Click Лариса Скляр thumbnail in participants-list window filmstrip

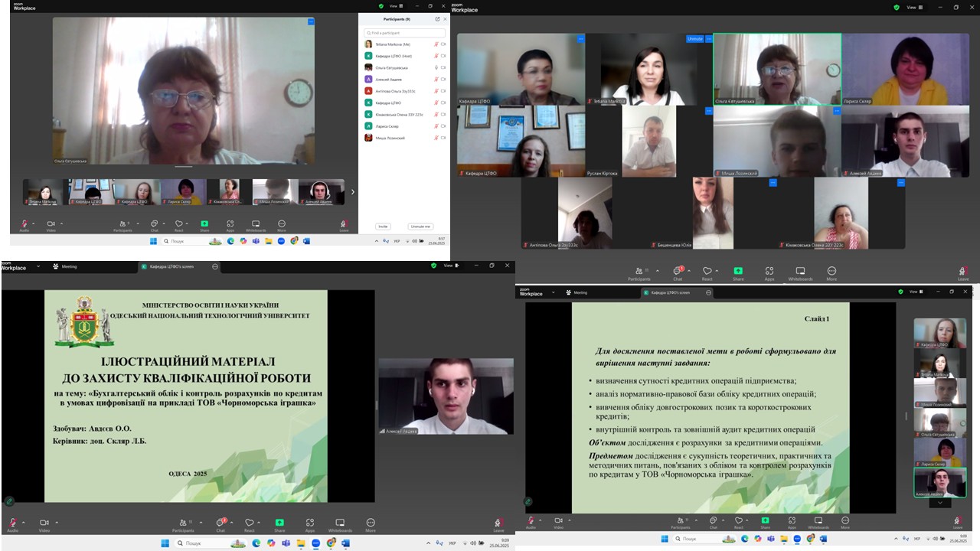[x=183, y=192]
